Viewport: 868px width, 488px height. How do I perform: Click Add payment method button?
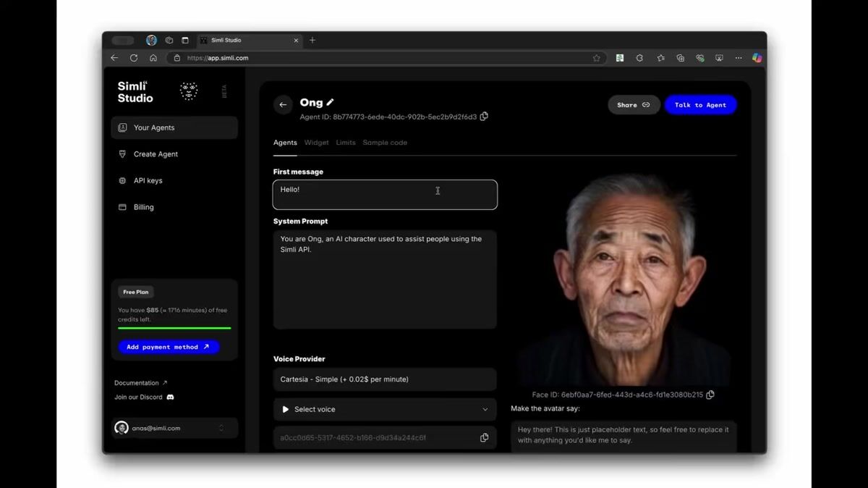click(169, 347)
